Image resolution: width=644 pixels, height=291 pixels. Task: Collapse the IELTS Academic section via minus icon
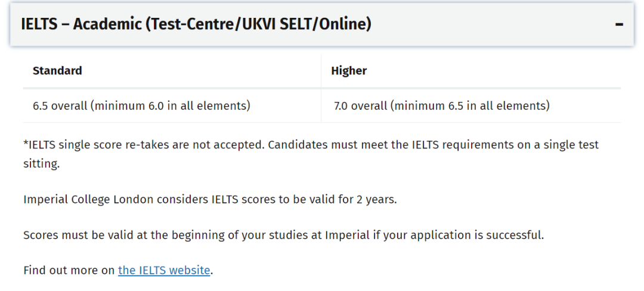pyautogui.click(x=619, y=24)
